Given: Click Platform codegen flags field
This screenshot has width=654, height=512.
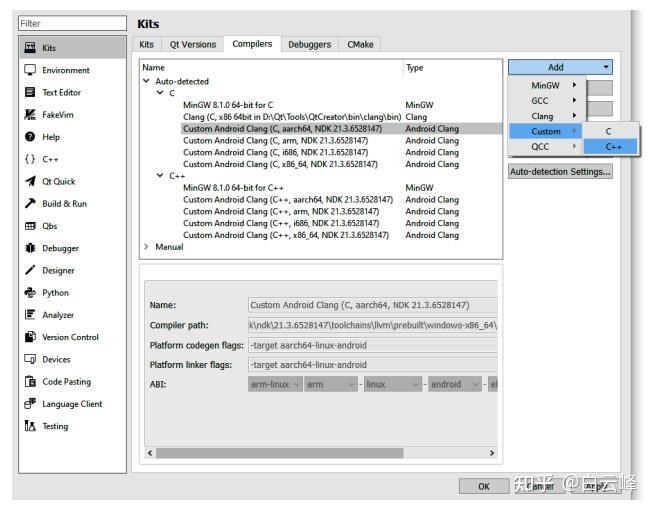Looking at the screenshot, I should (x=372, y=345).
